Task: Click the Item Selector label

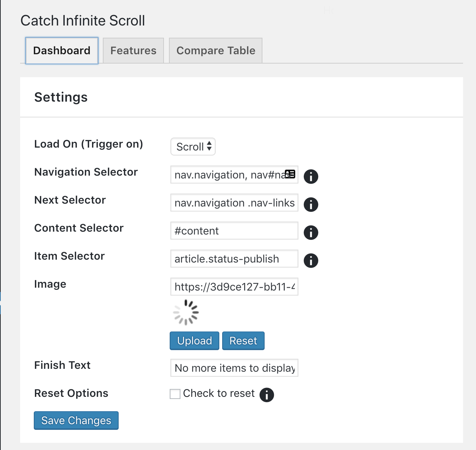Action: (x=69, y=256)
